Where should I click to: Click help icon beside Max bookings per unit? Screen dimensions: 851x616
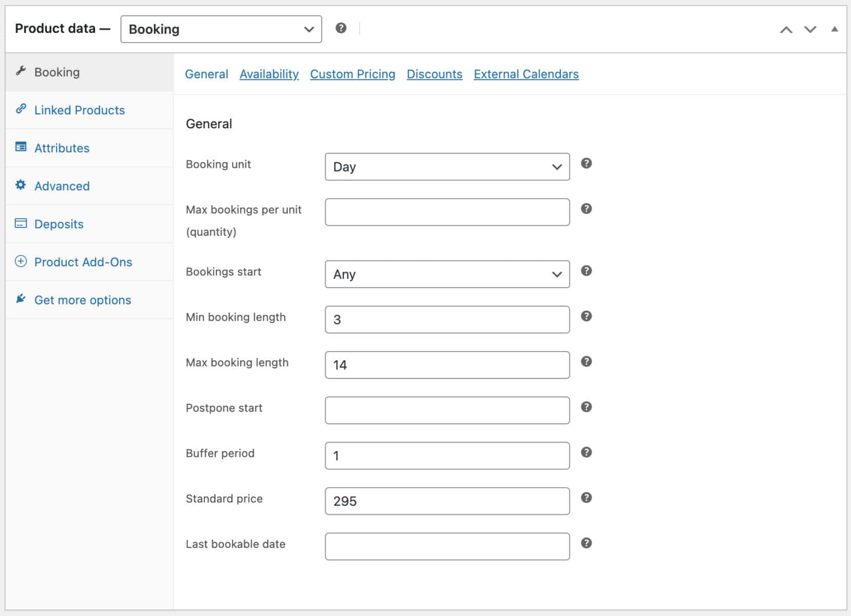pos(586,208)
